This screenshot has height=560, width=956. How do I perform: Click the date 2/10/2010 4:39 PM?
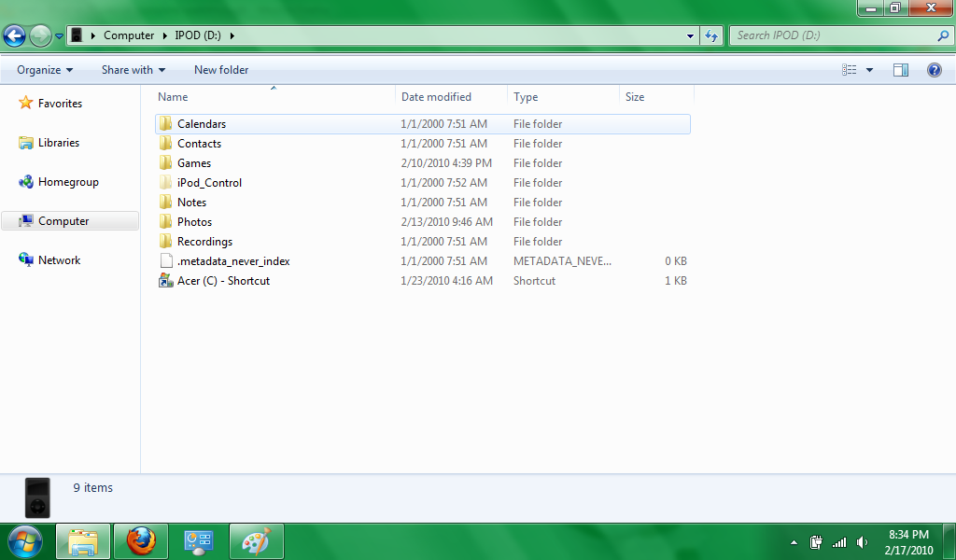446,162
